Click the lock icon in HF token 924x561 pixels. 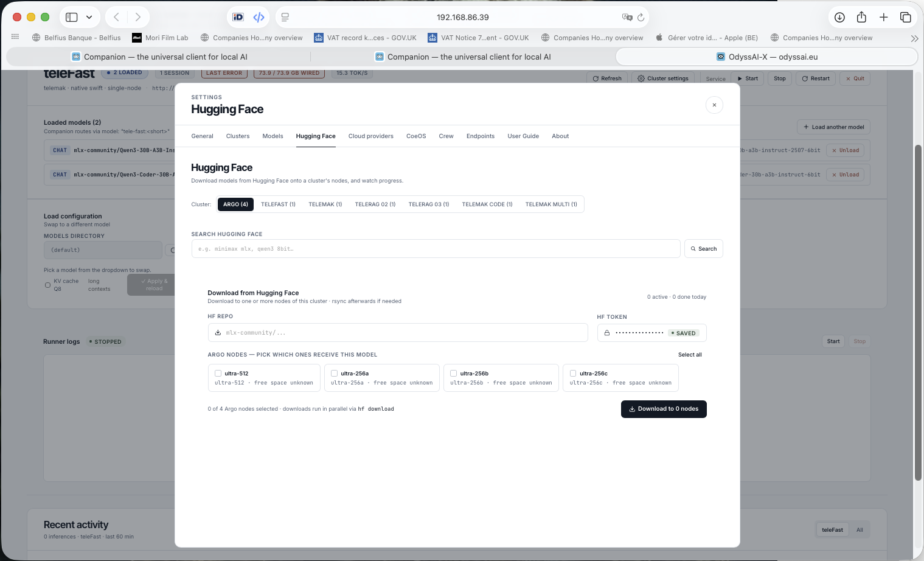click(606, 333)
